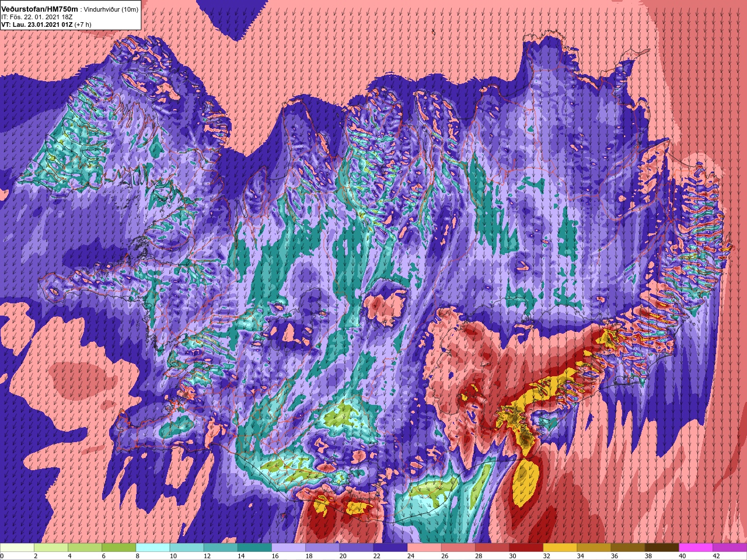
Task: Click the 'IT: Fös. 22. 01. 2021 18Z' line
Action: point(37,17)
